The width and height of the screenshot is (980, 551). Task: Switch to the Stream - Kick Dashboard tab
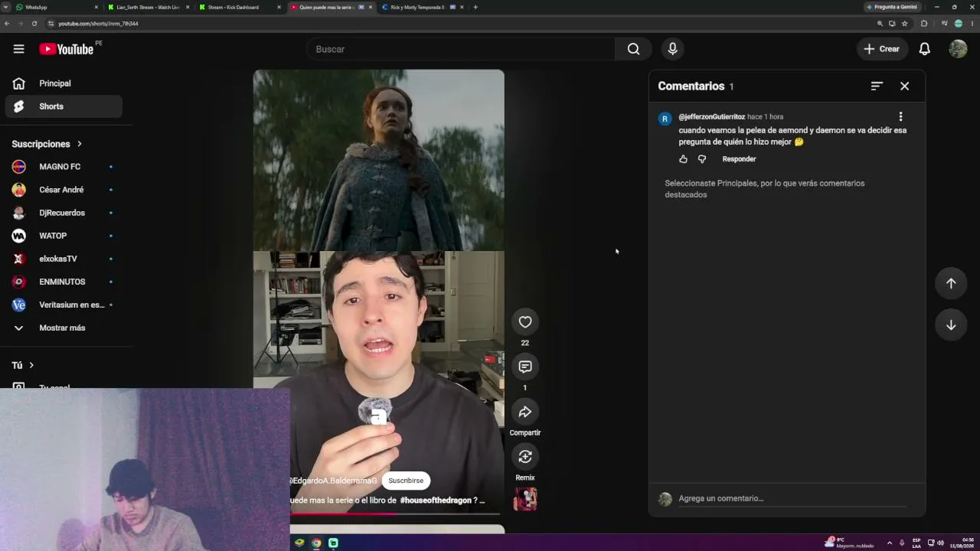(239, 7)
